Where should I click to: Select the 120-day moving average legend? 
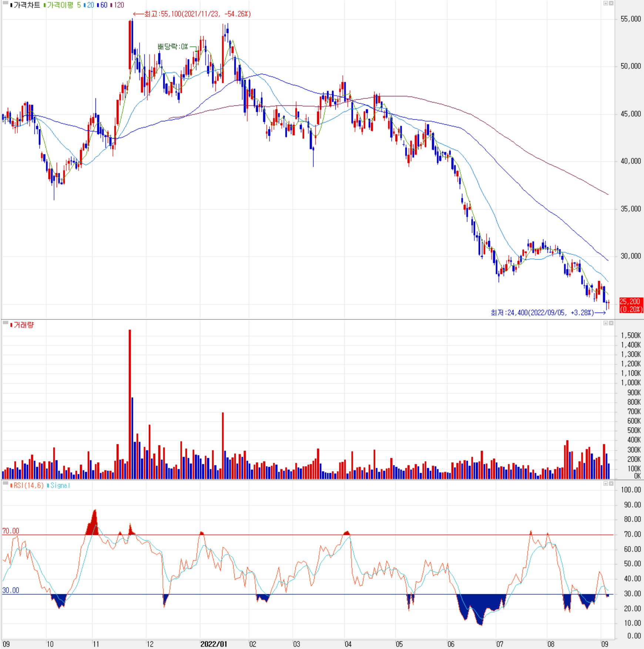(x=117, y=5)
